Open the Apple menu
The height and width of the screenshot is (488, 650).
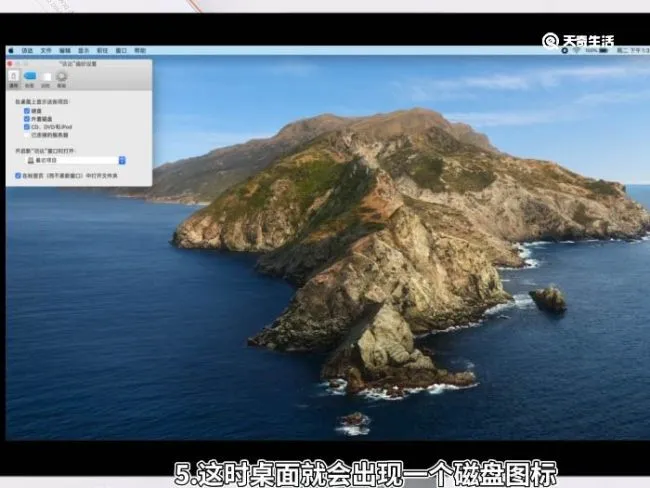(11, 51)
